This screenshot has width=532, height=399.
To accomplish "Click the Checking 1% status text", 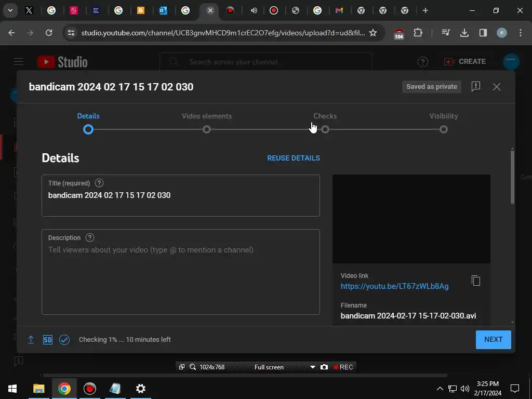I will [x=125, y=340].
